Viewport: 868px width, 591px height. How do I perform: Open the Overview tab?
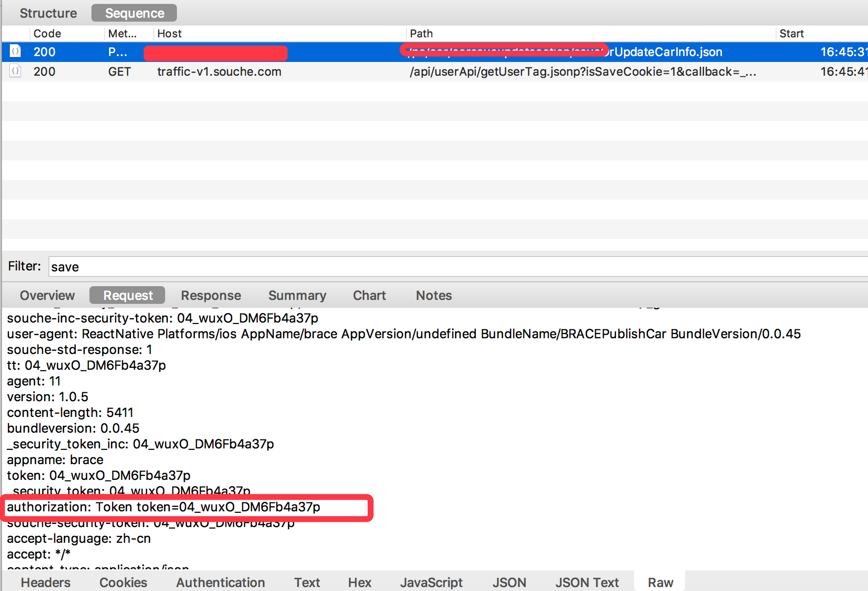(x=47, y=295)
